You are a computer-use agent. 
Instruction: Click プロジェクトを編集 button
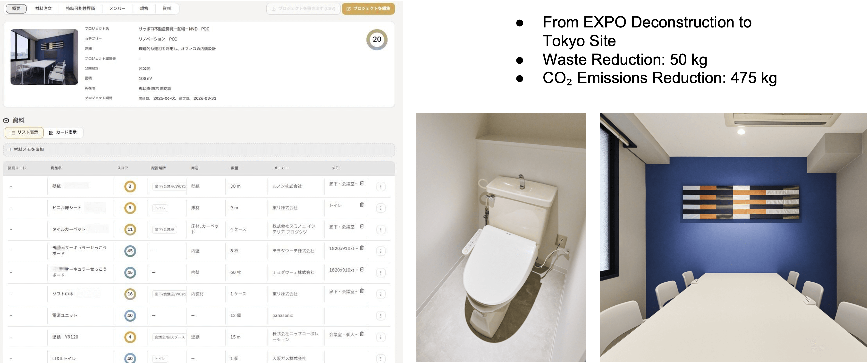368,9
